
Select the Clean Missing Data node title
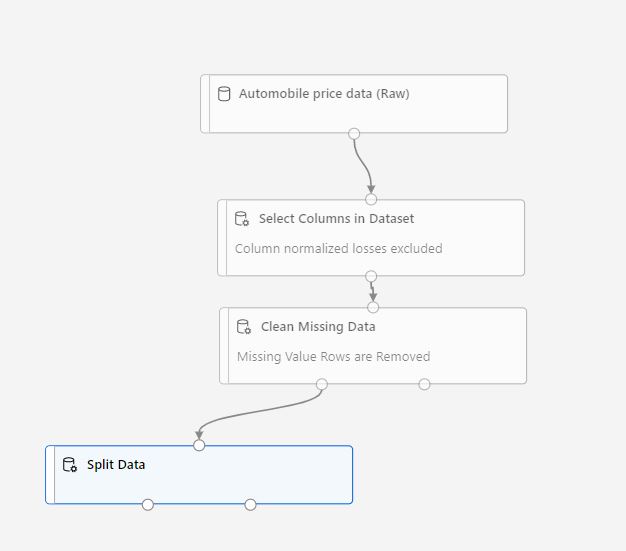(318, 327)
